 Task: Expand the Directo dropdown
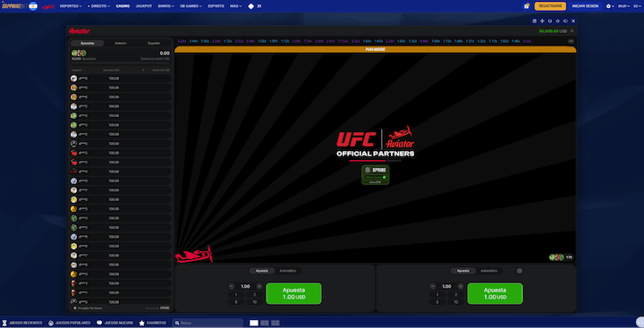pos(99,6)
